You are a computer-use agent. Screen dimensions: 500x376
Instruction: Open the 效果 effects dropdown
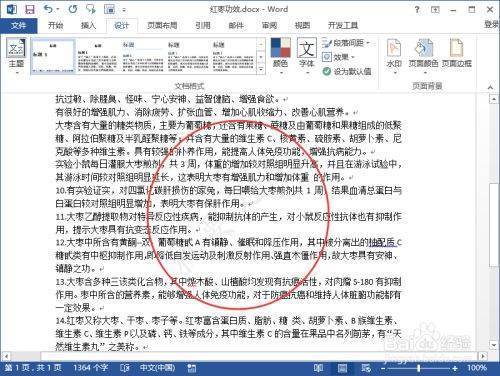click(x=339, y=57)
